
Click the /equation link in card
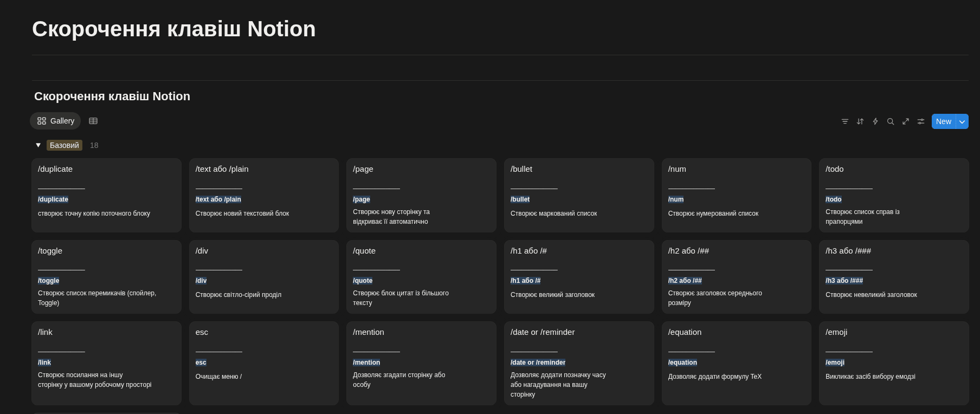click(x=682, y=363)
